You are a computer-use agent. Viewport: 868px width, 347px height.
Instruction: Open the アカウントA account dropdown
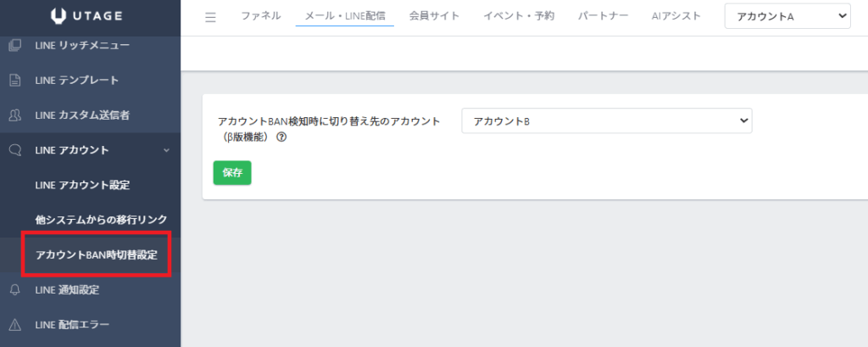787,16
